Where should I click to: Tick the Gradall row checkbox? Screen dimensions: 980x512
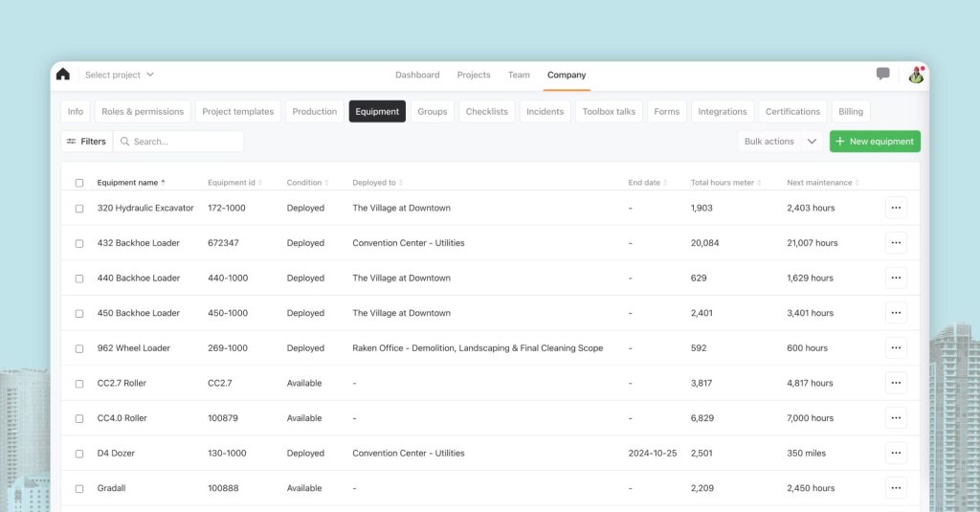click(79, 489)
